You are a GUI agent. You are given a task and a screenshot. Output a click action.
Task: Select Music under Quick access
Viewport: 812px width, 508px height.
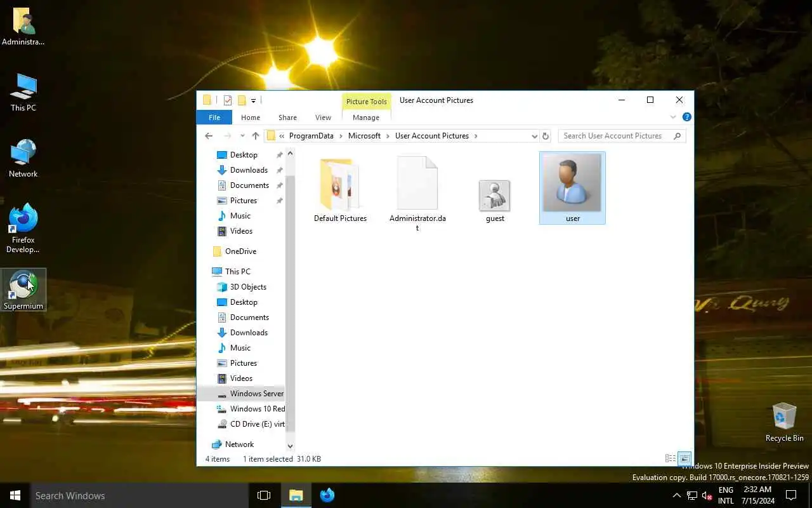click(240, 216)
